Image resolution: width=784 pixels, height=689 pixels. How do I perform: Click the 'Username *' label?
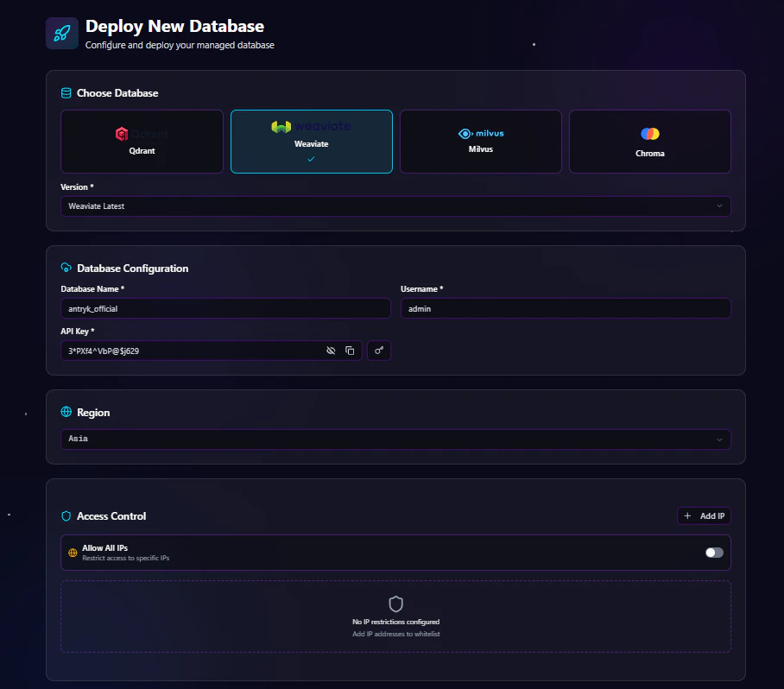(x=421, y=289)
